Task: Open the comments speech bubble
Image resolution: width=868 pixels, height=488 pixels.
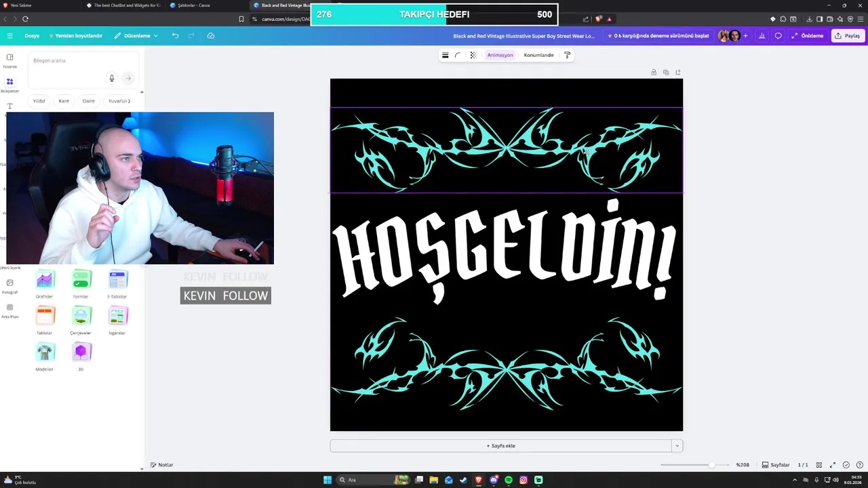Action: pyautogui.click(x=778, y=36)
